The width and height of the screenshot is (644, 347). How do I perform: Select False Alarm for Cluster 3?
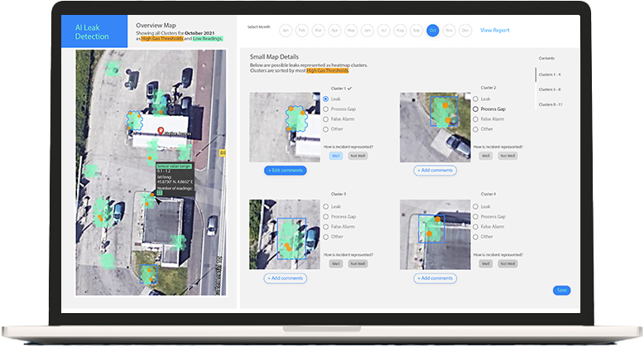click(x=325, y=227)
